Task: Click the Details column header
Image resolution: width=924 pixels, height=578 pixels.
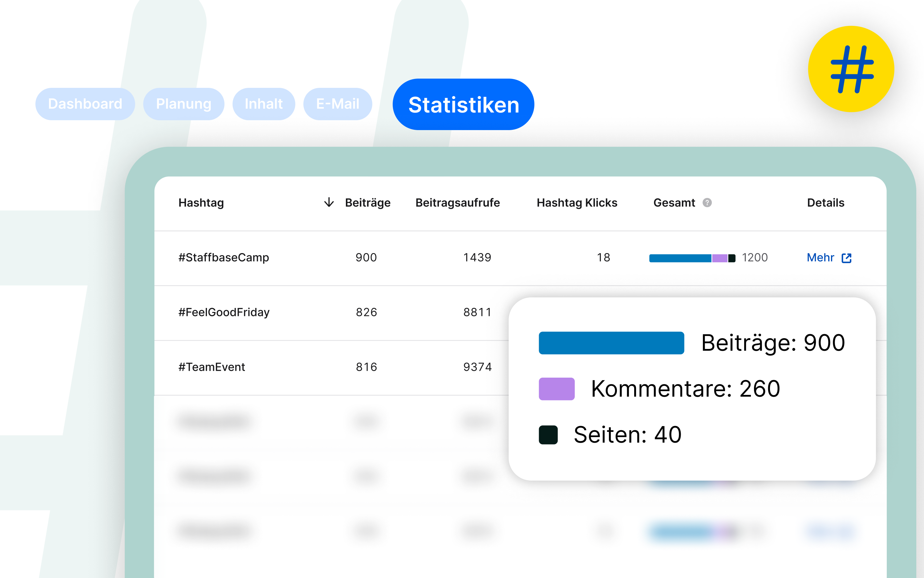Action: coord(825,203)
